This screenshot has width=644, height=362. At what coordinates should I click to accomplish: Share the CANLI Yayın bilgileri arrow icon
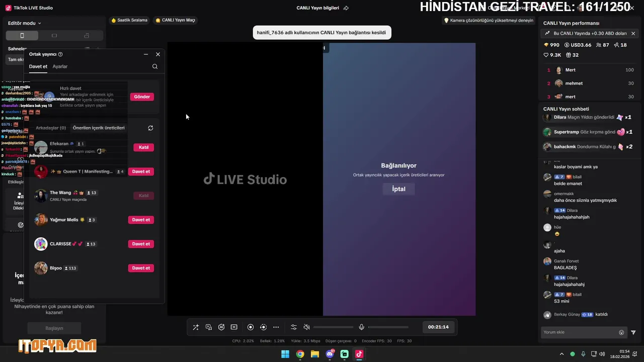[346, 8]
